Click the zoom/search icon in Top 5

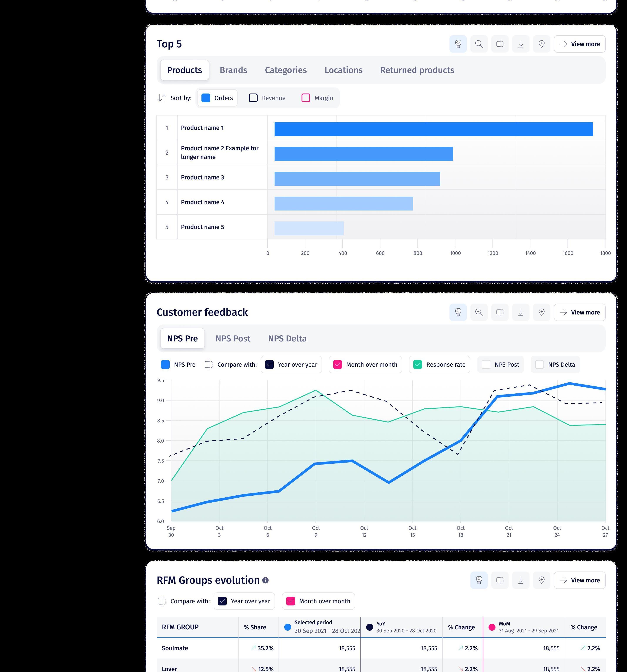click(x=479, y=43)
